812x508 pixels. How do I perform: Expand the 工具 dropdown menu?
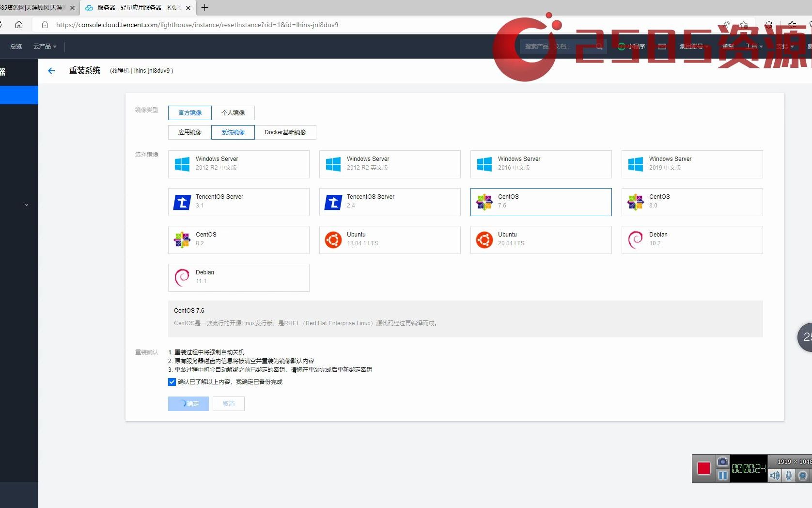(754, 47)
